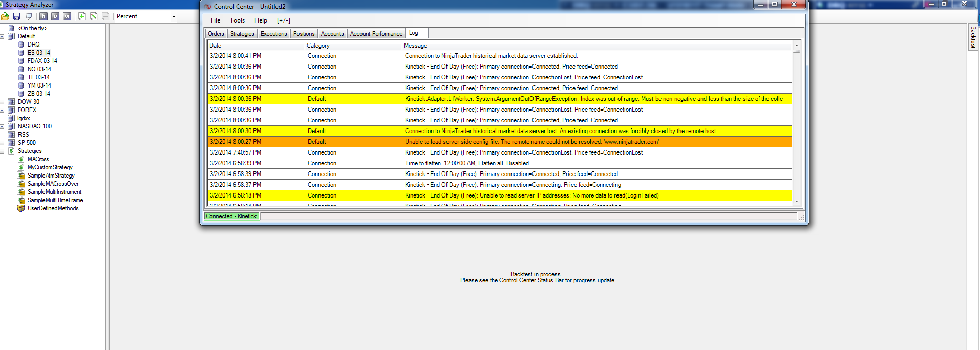The height and width of the screenshot is (350, 980).
Task: Open the Tools menu in Control Center
Action: pyautogui.click(x=237, y=20)
